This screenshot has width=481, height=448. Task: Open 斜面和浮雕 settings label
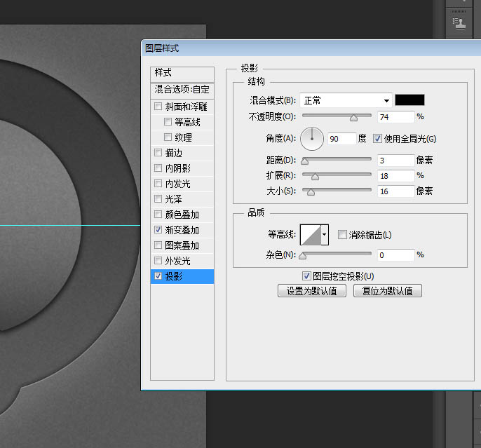coord(187,107)
